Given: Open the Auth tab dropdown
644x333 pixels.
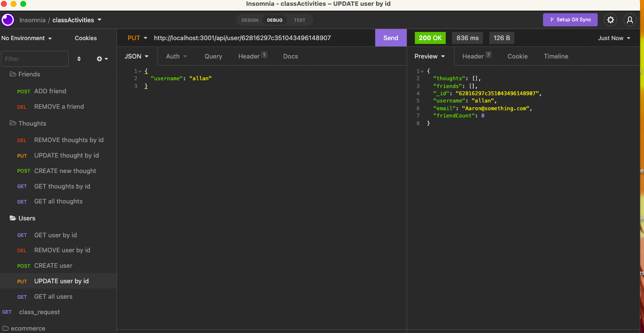Looking at the screenshot, I should point(176,56).
